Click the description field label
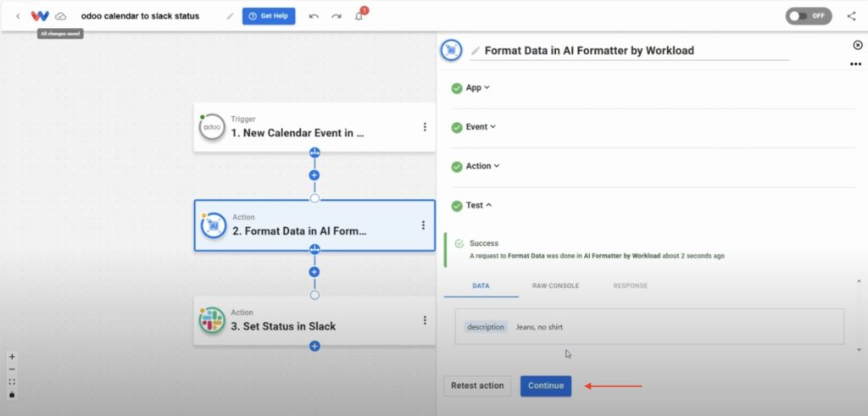Image resolution: width=868 pixels, height=416 pixels. (486, 327)
